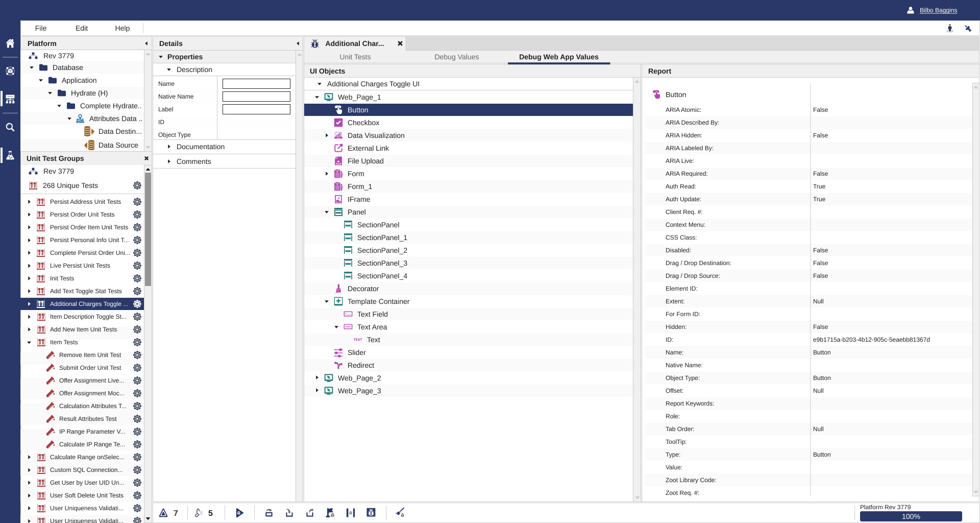
Task: Click the 100% progress bar
Action: coord(911,516)
